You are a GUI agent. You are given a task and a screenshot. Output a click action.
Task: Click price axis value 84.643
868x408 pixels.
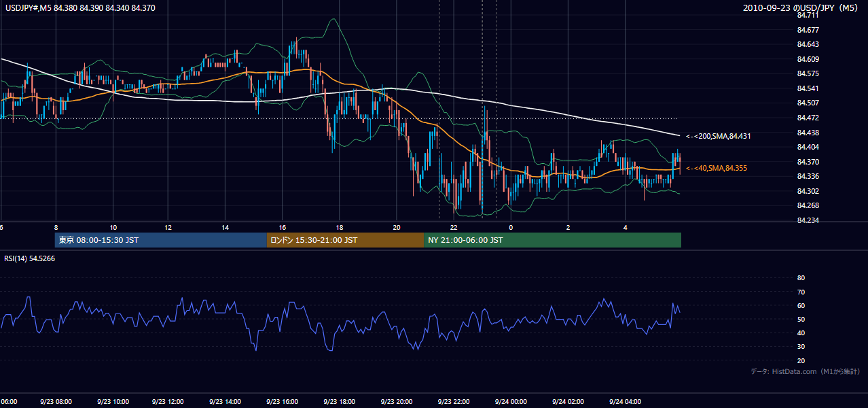pyautogui.click(x=807, y=44)
